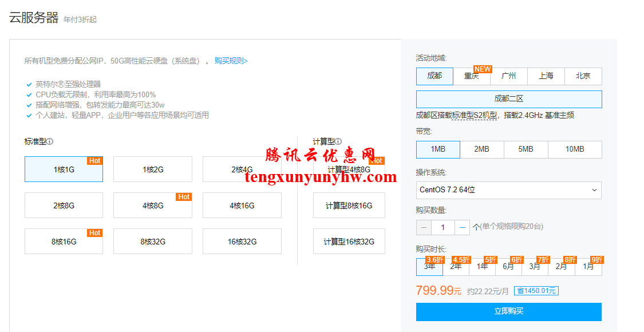Decrease purchase quantity with minus button
644x332 pixels.
424,227
